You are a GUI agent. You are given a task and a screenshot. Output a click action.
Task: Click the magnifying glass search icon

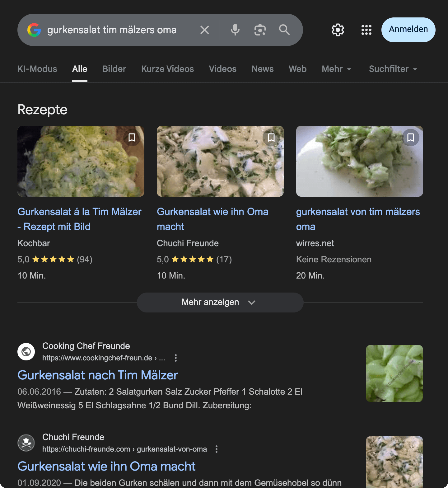[x=284, y=30]
